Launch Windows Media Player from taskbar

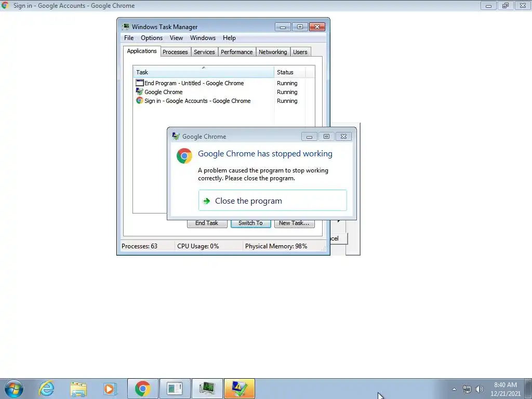click(110, 389)
